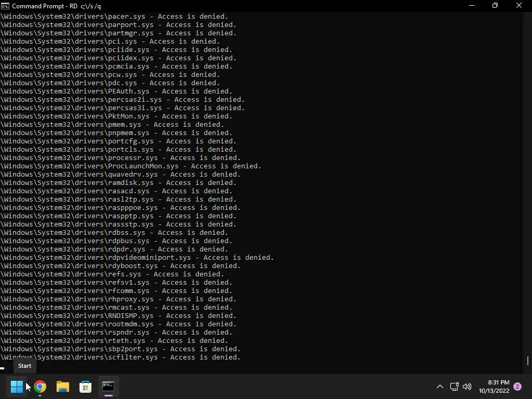Image resolution: width=532 pixels, height=399 pixels.
Task: Click the ramdisk.sys line
Action: [x=118, y=182]
